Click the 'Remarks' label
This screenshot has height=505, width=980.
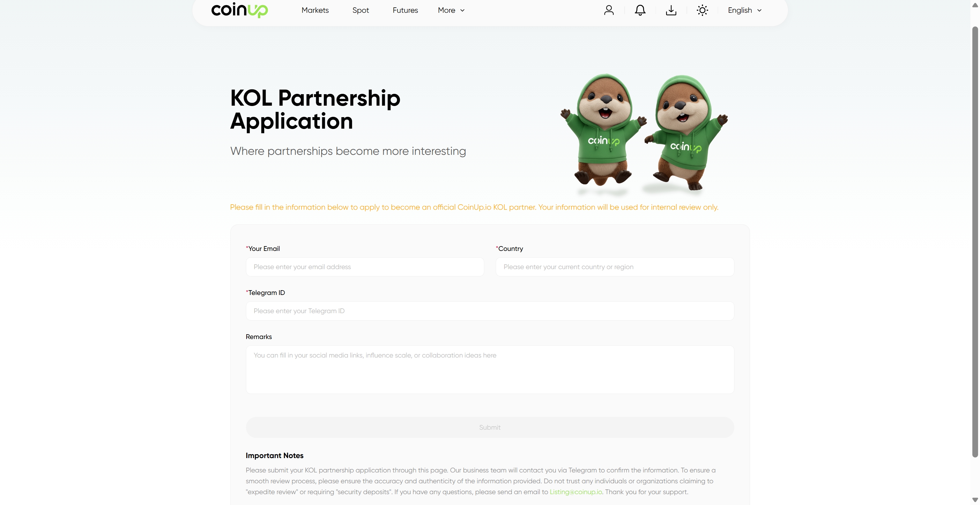[259, 337]
